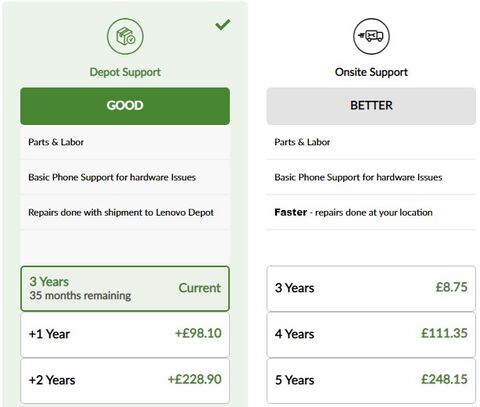Click Parts & Labor under Onsite Support
480x407 pixels.
pos(302,142)
